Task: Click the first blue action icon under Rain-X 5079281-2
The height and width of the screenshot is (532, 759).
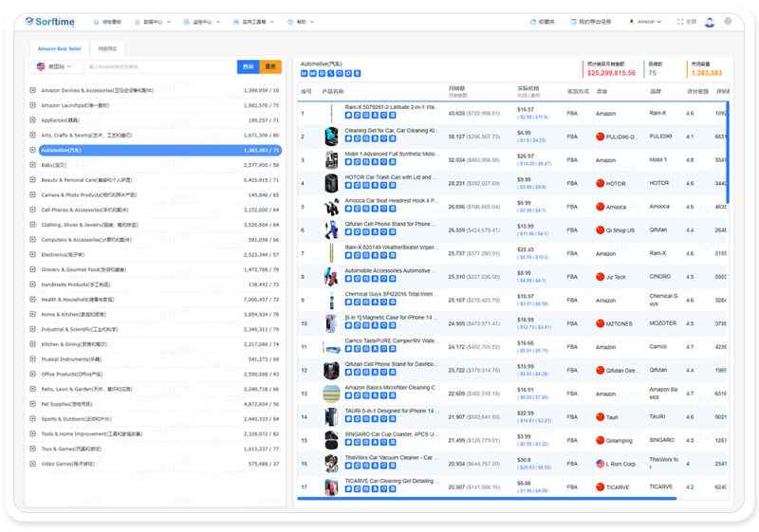Action: pyautogui.click(x=347, y=117)
